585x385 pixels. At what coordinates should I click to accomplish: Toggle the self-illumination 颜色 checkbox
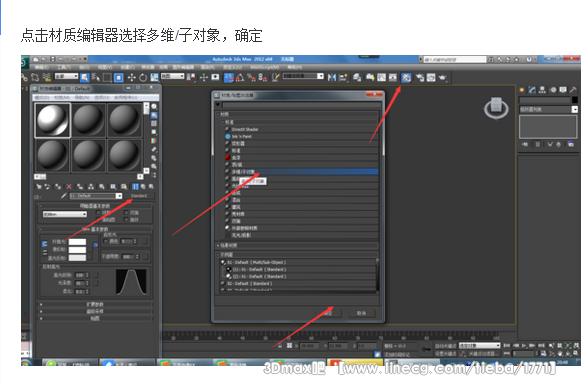click(x=106, y=241)
